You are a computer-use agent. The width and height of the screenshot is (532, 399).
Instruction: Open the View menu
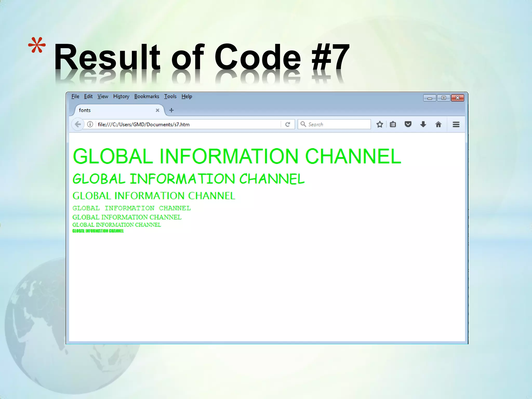click(103, 96)
